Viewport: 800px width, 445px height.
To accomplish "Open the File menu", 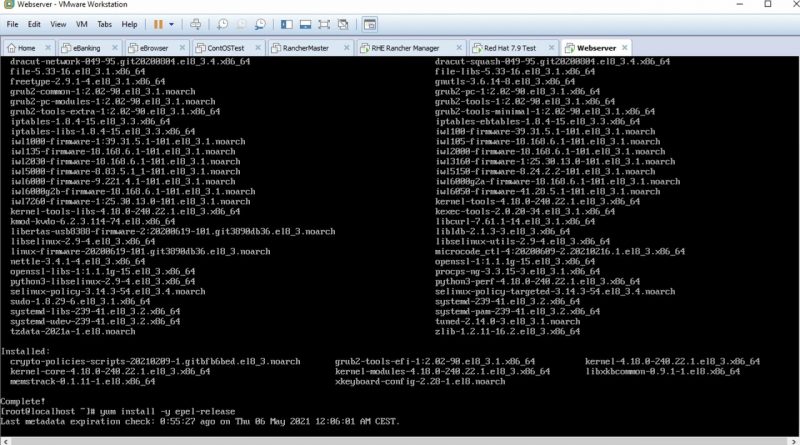I will pyautogui.click(x=12, y=24).
